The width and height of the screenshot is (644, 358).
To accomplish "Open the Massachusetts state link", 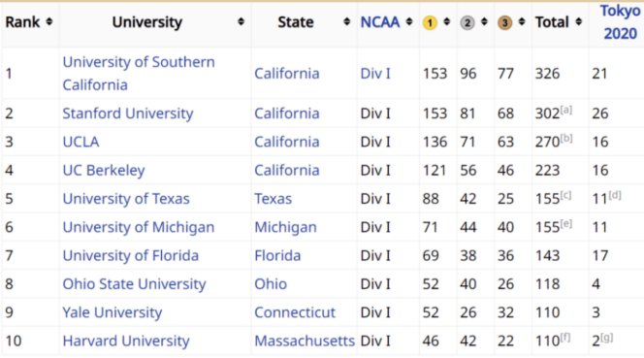I will point(305,341).
